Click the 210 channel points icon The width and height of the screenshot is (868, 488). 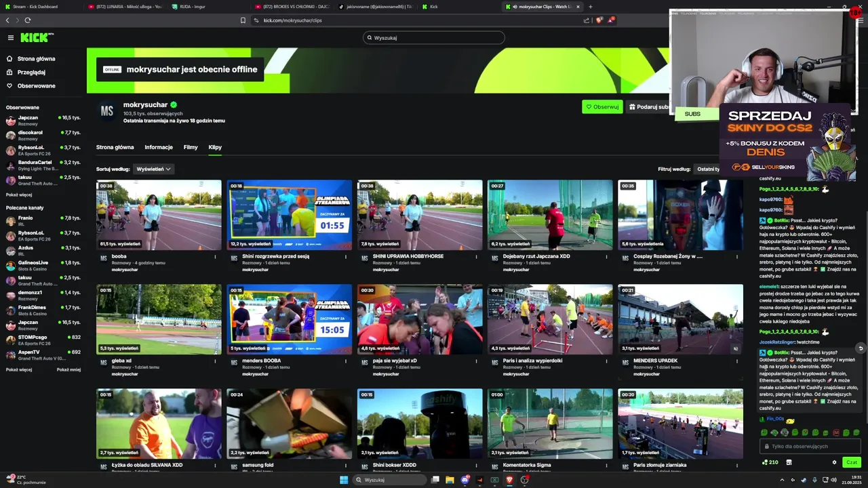point(770,462)
